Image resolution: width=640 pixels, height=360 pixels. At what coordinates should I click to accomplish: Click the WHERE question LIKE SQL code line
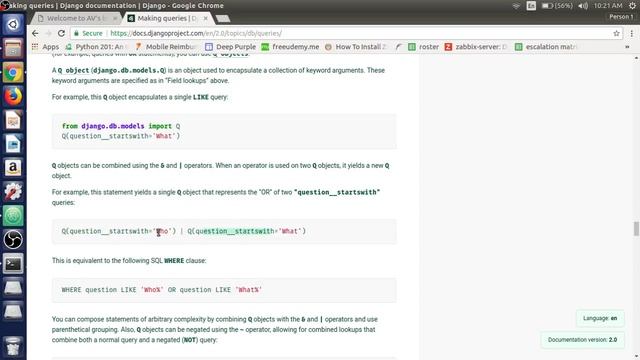(162, 290)
